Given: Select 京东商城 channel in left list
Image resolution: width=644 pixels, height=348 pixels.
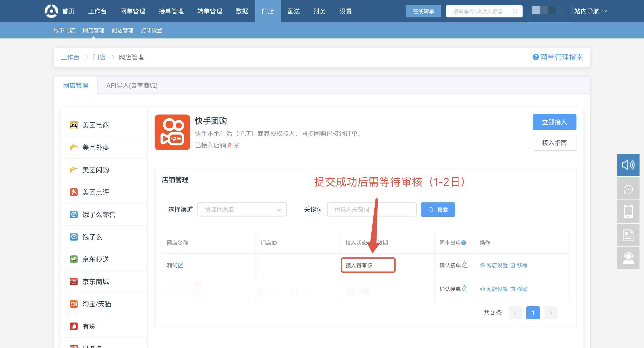Looking at the screenshot, I should 104,282.
